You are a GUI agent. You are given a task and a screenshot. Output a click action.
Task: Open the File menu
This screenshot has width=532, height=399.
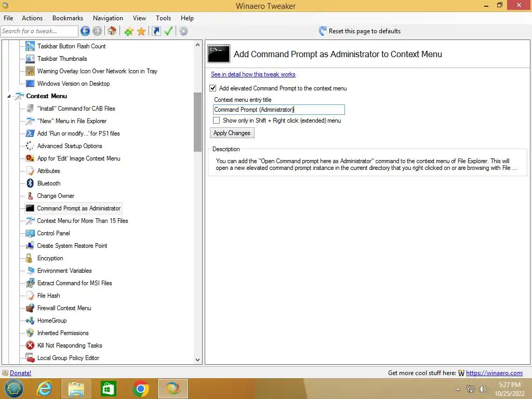click(x=8, y=18)
